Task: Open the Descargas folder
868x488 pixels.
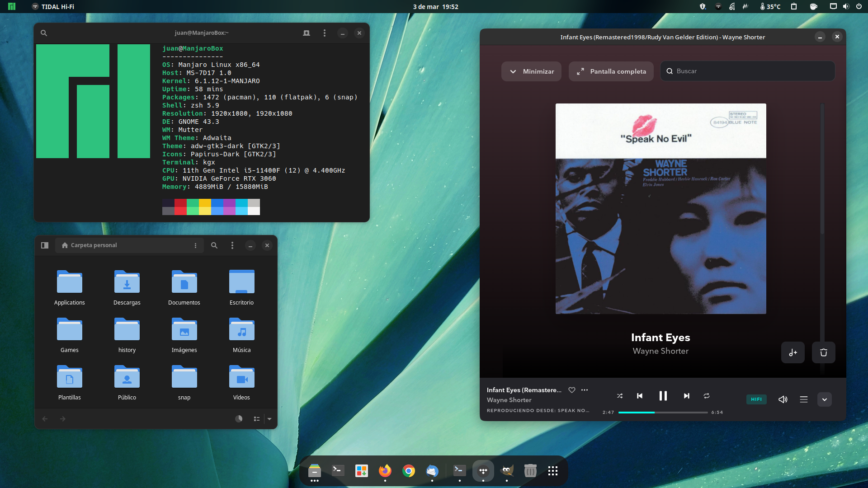Action: 127,287
